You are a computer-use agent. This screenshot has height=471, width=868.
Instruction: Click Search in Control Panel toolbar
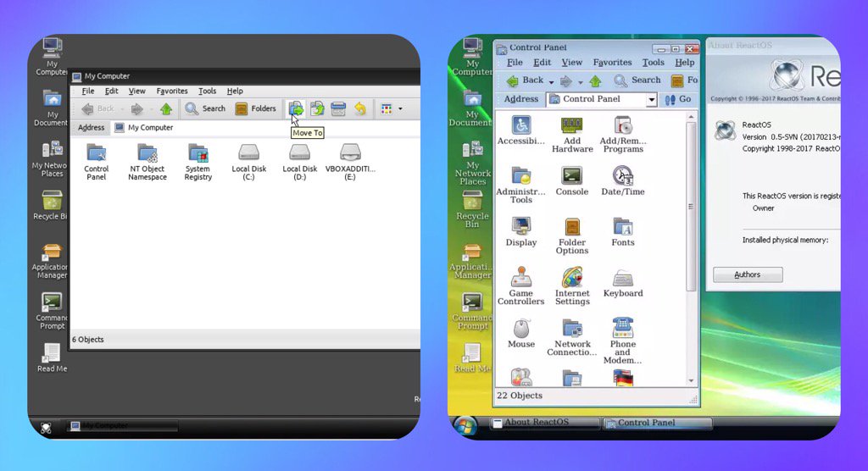[x=637, y=80]
